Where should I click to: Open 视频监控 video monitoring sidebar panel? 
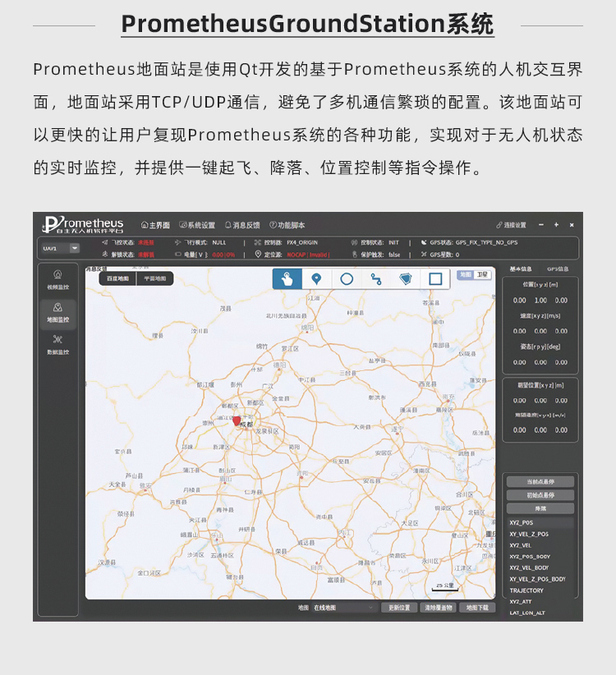(57, 280)
